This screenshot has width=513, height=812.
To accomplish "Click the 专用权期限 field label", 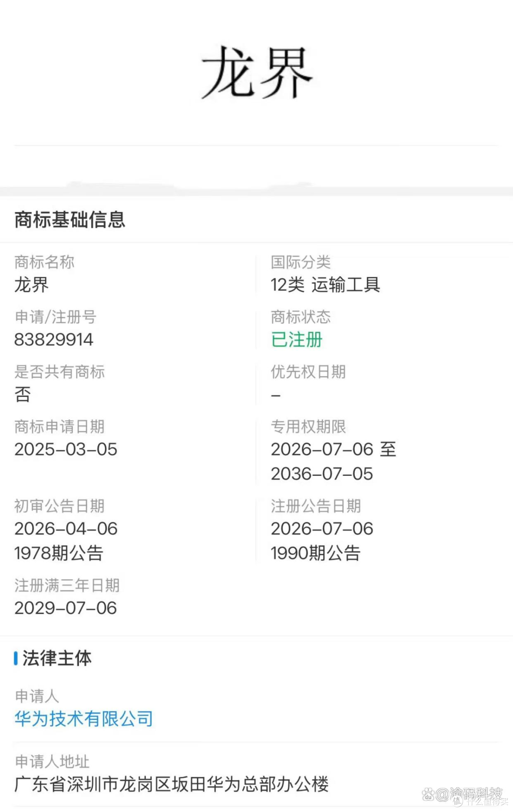I will click(x=308, y=426).
